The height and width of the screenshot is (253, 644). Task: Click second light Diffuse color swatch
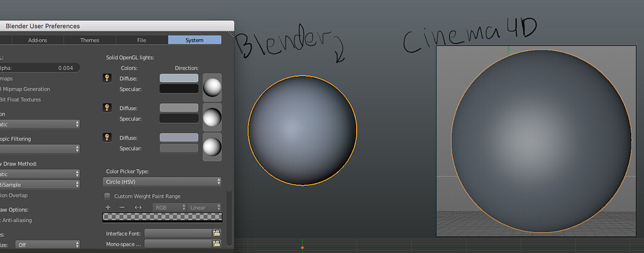(x=179, y=108)
